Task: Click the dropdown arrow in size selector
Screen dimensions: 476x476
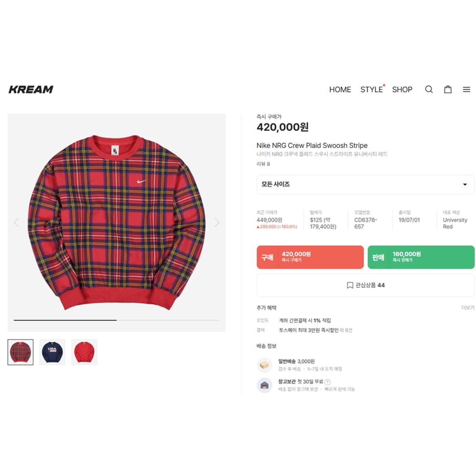Action: (465, 184)
